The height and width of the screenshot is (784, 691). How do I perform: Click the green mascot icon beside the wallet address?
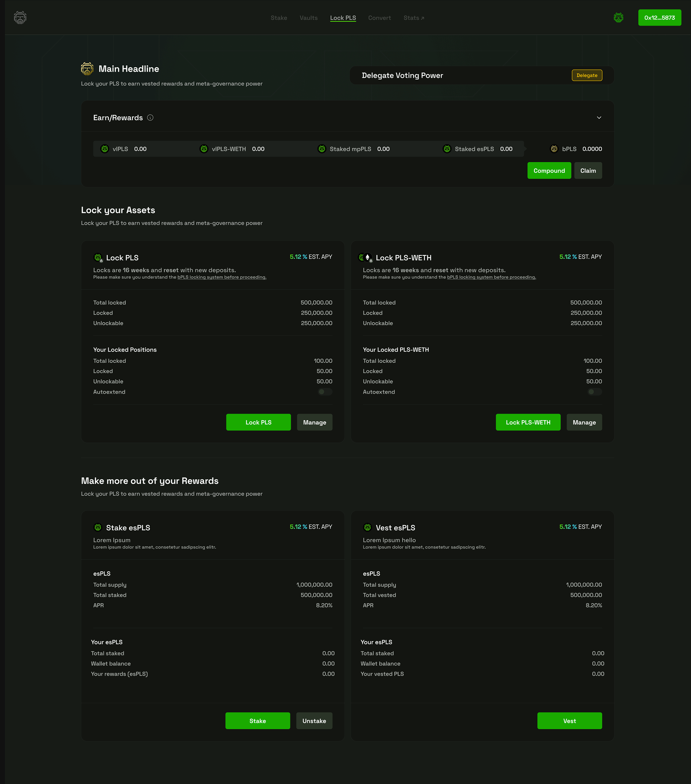click(x=618, y=18)
